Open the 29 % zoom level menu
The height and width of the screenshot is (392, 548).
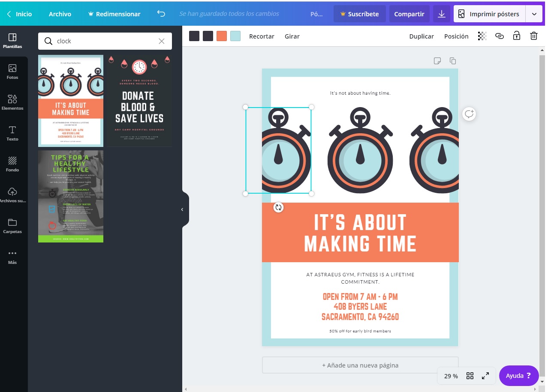point(451,376)
